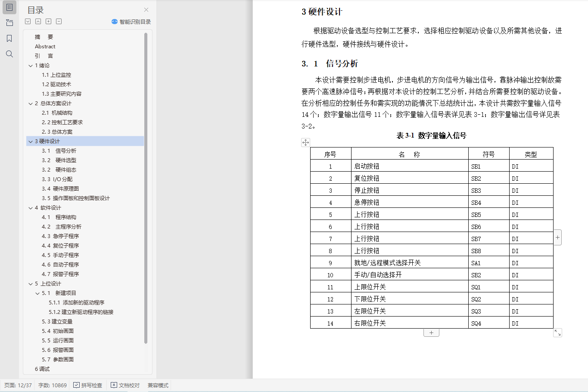Screen dimensions: 588x392
Task: Collapse the 1 绪论 outline section
Action: [x=31, y=66]
